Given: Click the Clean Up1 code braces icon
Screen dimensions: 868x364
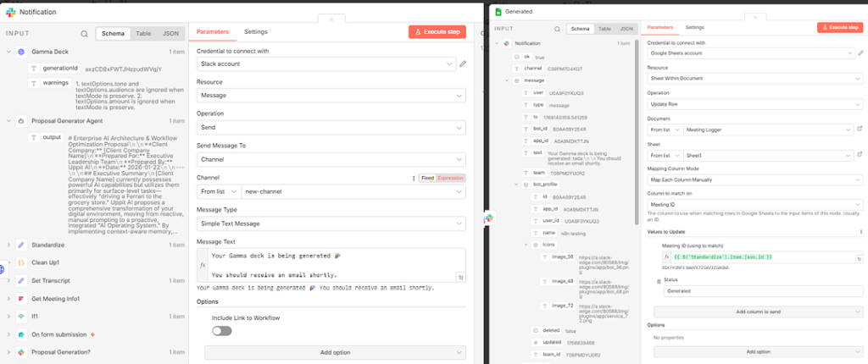Looking at the screenshot, I should (21, 262).
